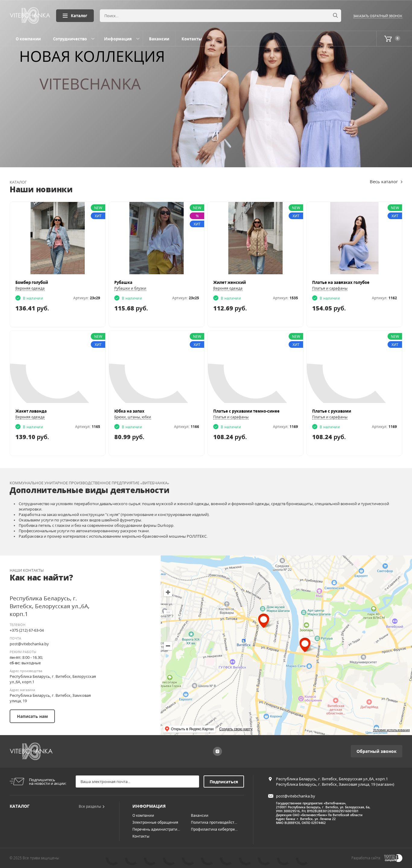The height and width of the screenshot is (868, 412).
Task: Click the footer email envelope icon
Action: tap(271, 796)
